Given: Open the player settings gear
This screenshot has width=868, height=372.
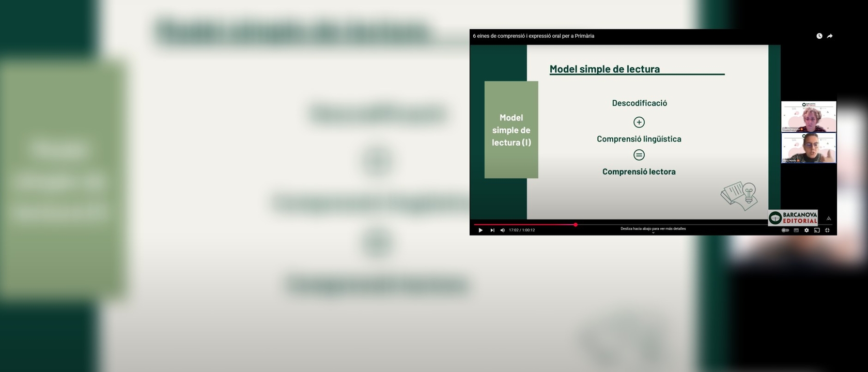Looking at the screenshot, I should [807, 230].
